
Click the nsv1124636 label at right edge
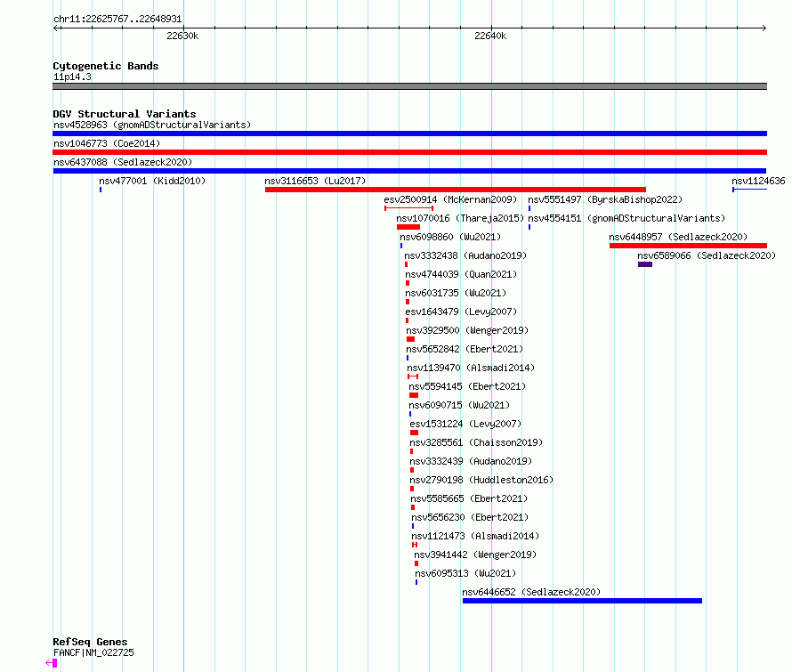click(758, 181)
